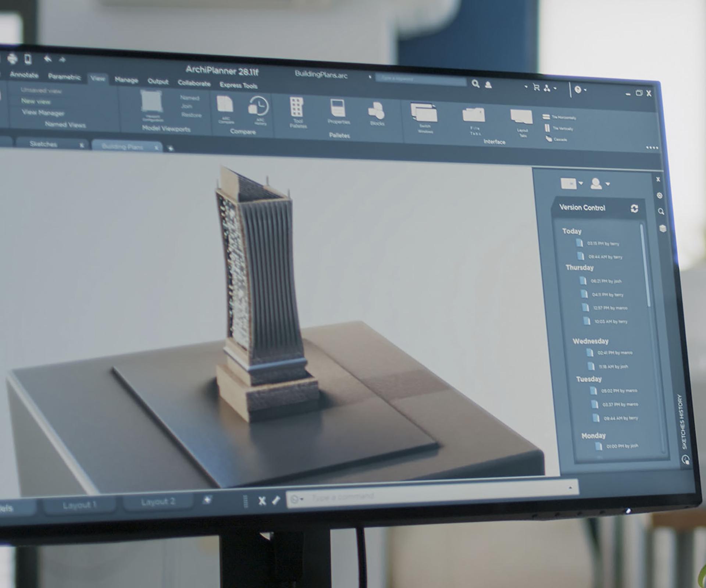
Task: Open the Sketches document tab
Action: 43,144
